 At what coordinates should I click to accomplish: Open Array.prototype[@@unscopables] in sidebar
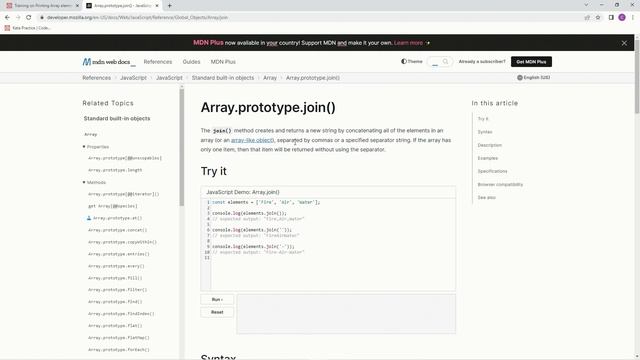(x=125, y=158)
